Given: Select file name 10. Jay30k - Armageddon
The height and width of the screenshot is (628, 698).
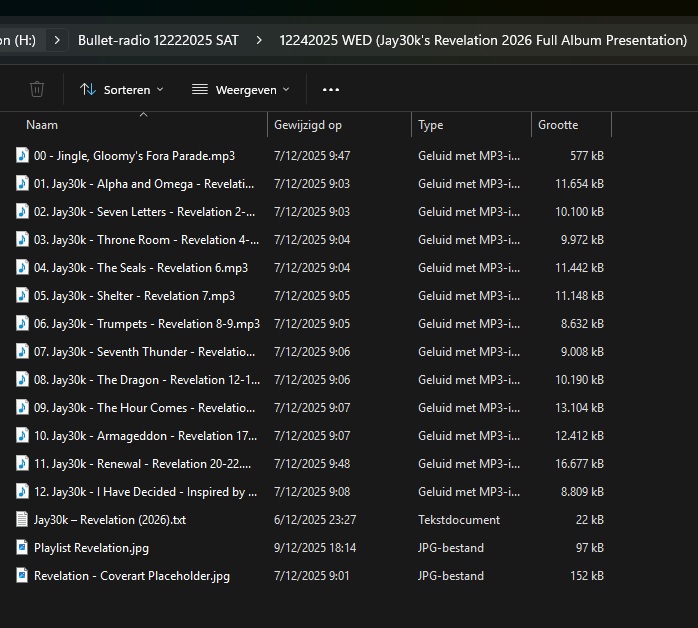Looking at the screenshot, I should (145, 437).
